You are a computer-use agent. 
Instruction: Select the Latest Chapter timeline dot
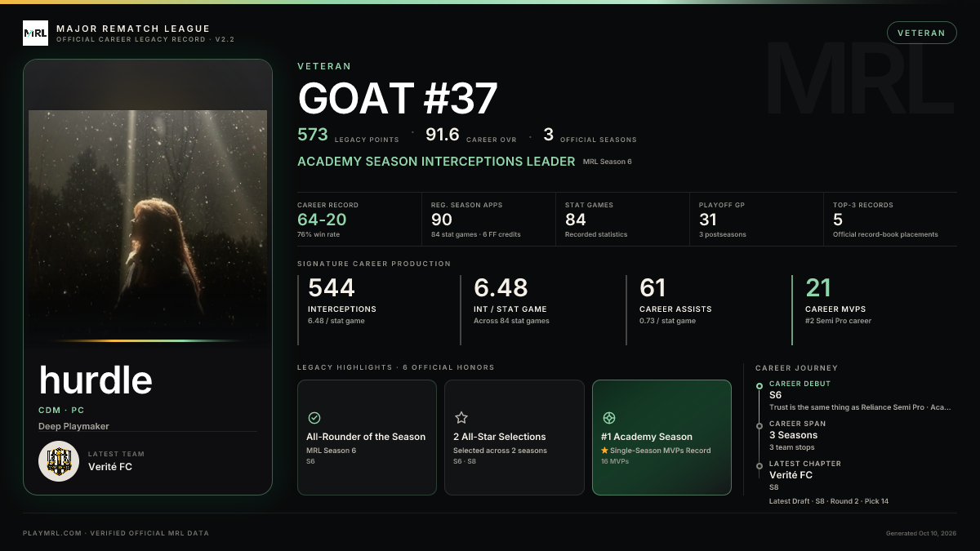pyautogui.click(x=759, y=466)
